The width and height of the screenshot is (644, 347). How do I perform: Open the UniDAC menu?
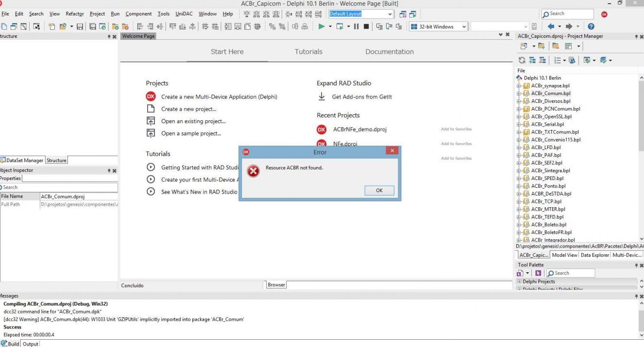pos(184,14)
